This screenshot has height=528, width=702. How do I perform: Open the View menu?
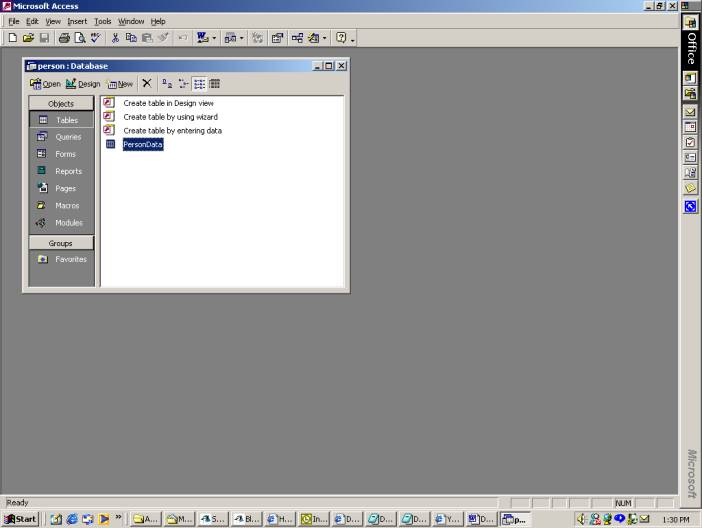coord(53,21)
